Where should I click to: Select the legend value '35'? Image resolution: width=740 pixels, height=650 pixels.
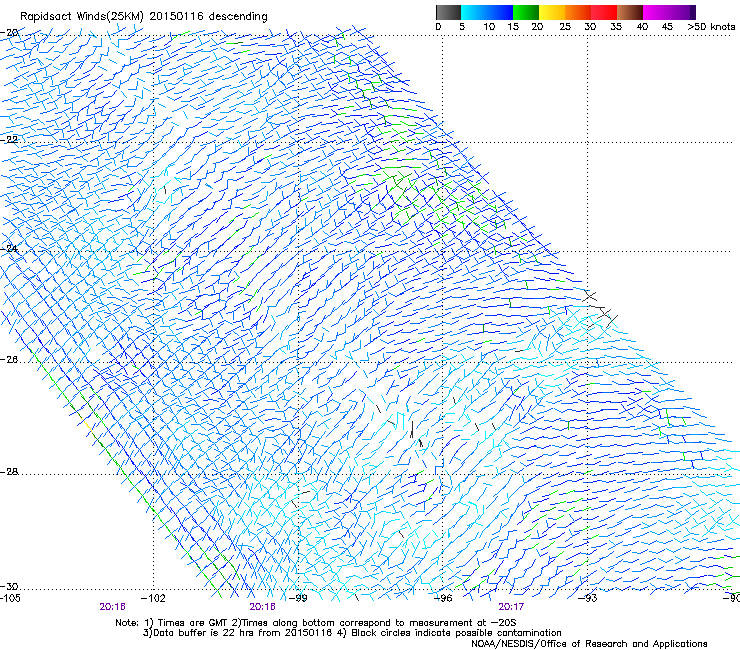pos(616,27)
